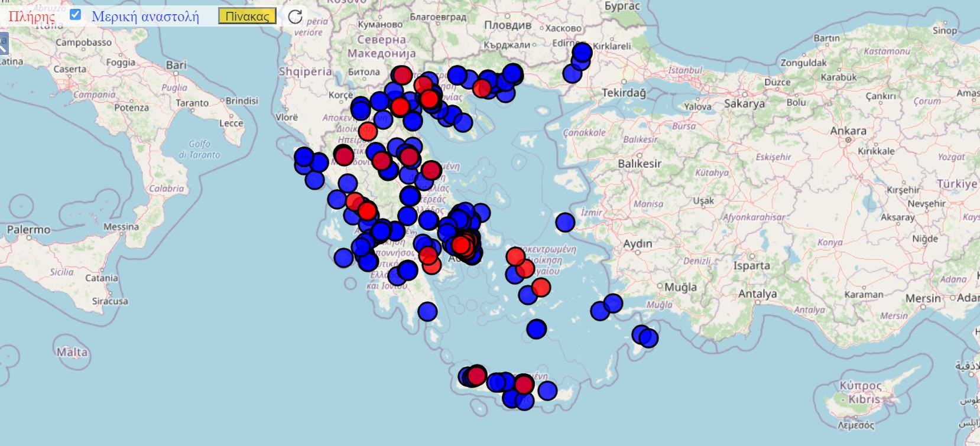Click the Malta label on map
Screen dimensions: 980x446
[72, 352]
